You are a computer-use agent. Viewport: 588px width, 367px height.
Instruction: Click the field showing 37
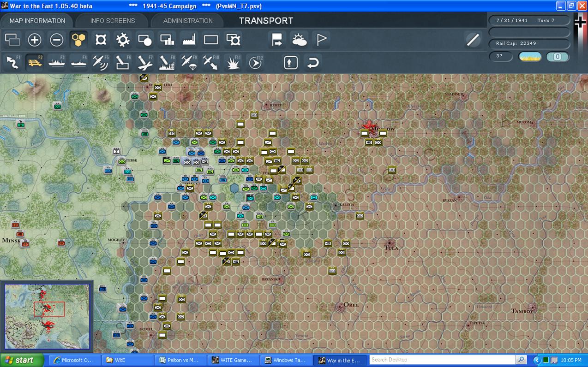pos(501,56)
